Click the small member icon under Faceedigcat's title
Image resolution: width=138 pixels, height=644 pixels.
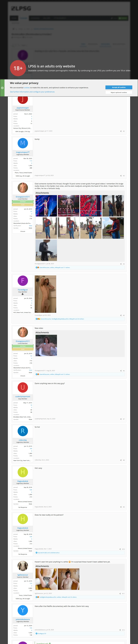tap(23, 294)
